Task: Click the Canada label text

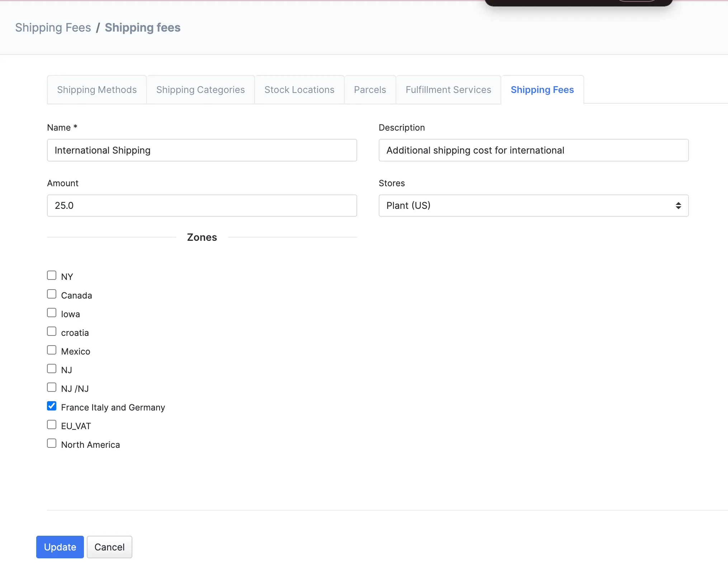Action: (76, 295)
